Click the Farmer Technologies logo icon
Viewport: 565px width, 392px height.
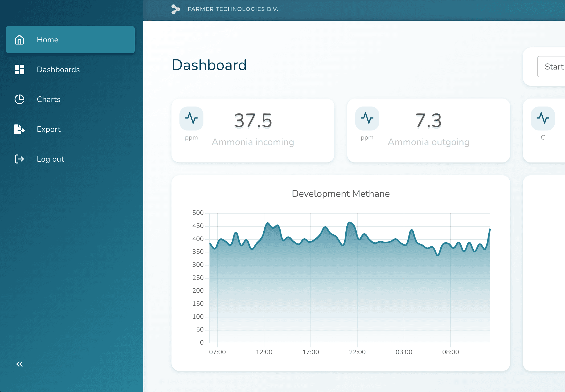point(175,9)
